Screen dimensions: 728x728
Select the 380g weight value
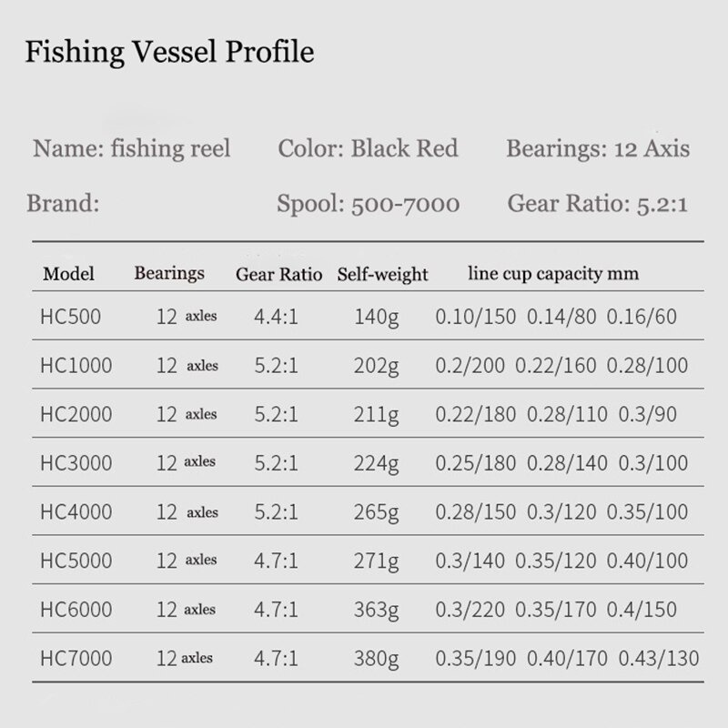click(x=378, y=657)
